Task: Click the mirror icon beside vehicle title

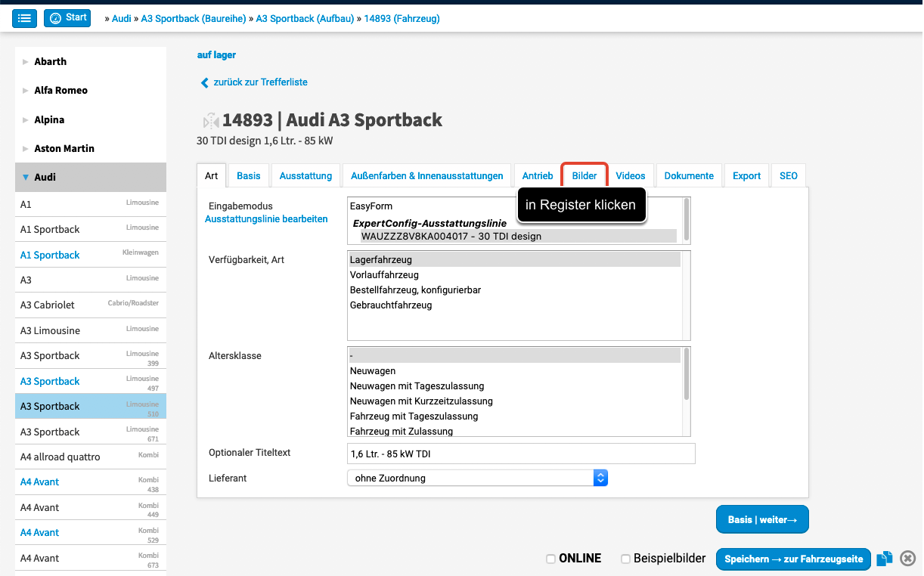Action: (x=210, y=121)
